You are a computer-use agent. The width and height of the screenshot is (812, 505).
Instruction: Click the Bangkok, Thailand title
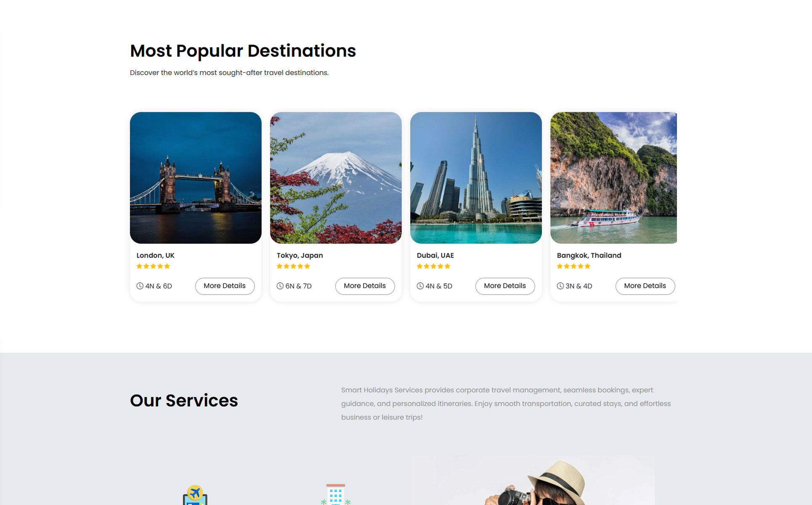(589, 255)
